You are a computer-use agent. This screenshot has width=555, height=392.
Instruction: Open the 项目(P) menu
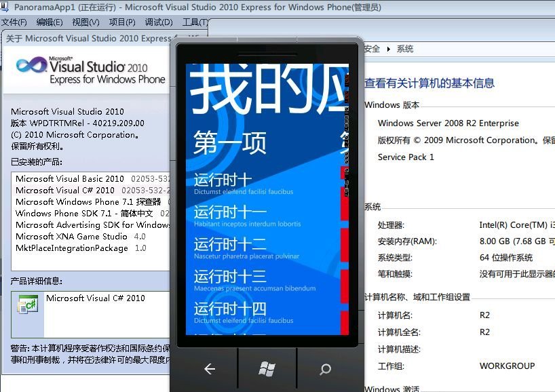tap(122, 22)
